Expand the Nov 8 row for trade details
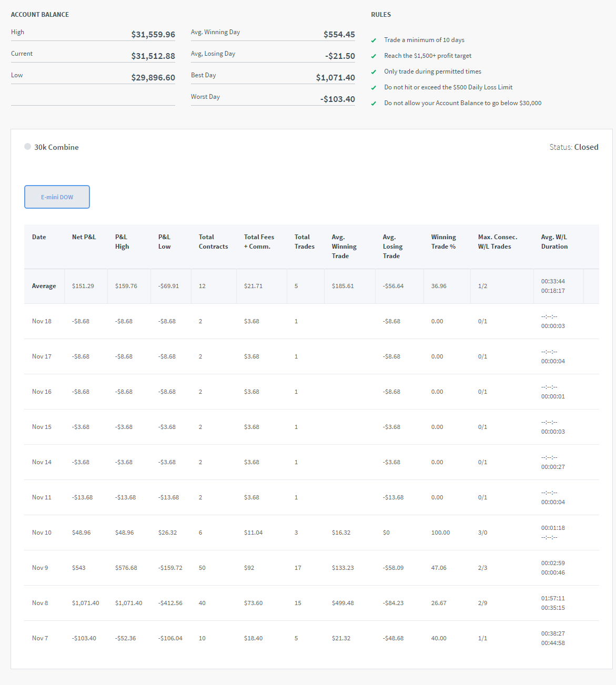Viewport: 616px width, 685px height. [x=39, y=603]
